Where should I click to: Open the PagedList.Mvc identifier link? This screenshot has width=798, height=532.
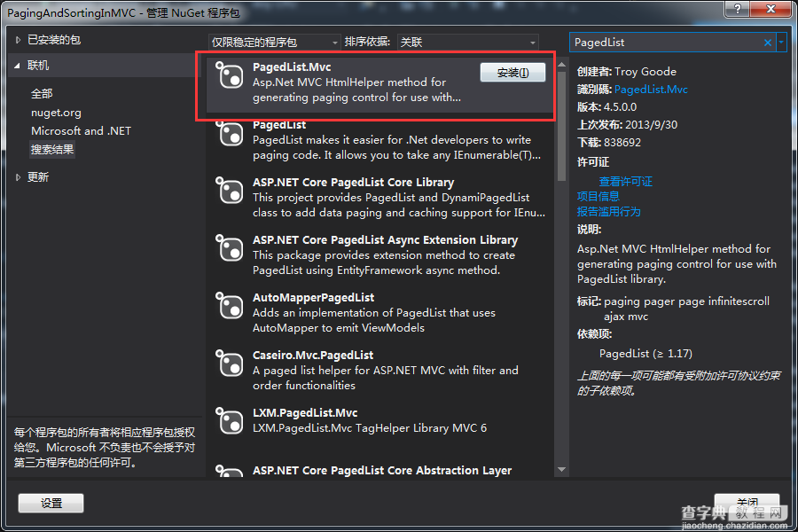(651, 90)
